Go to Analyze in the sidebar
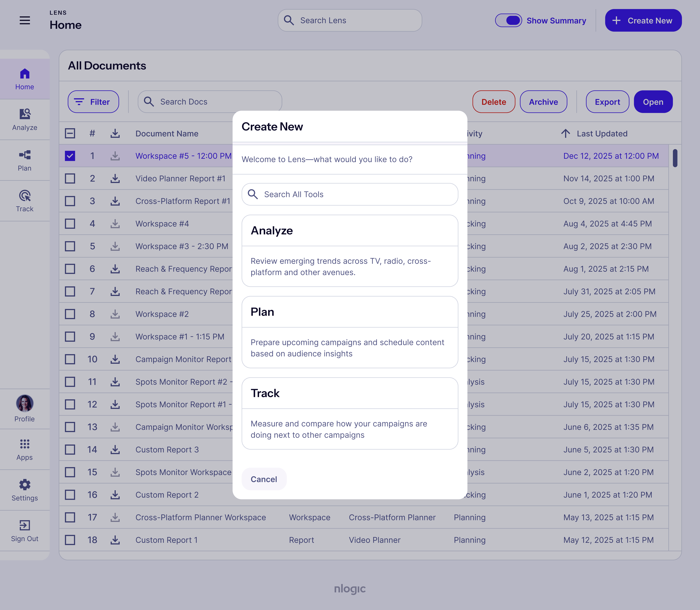 [x=25, y=119]
